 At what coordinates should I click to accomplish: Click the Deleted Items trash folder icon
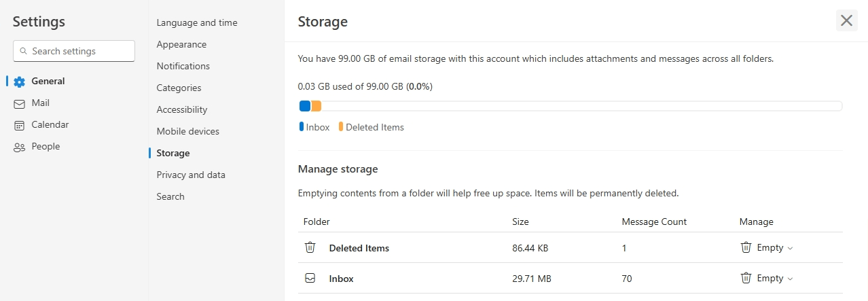310,248
